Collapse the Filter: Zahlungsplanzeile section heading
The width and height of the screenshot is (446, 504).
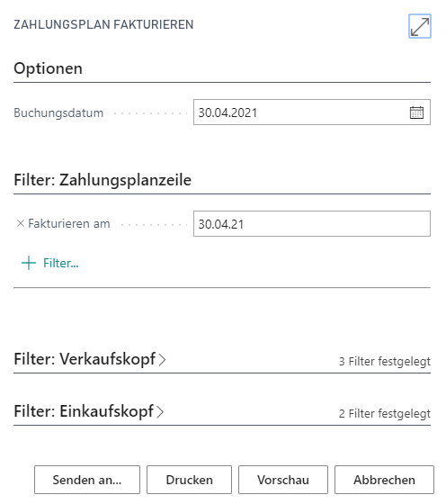click(x=103, y=180)
